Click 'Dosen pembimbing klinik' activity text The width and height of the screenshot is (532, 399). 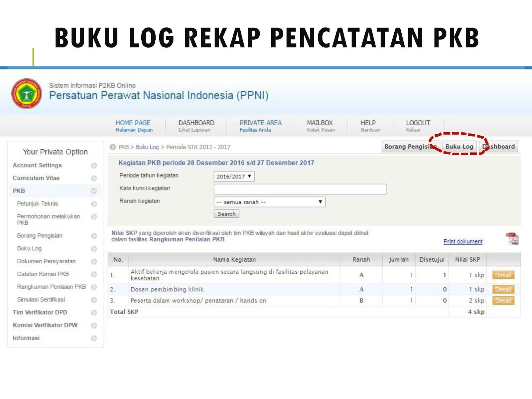click(167, 289)
